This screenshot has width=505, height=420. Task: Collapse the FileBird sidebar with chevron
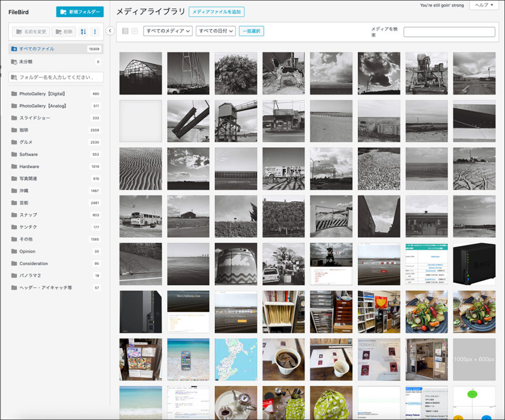(x=110, y=31)
